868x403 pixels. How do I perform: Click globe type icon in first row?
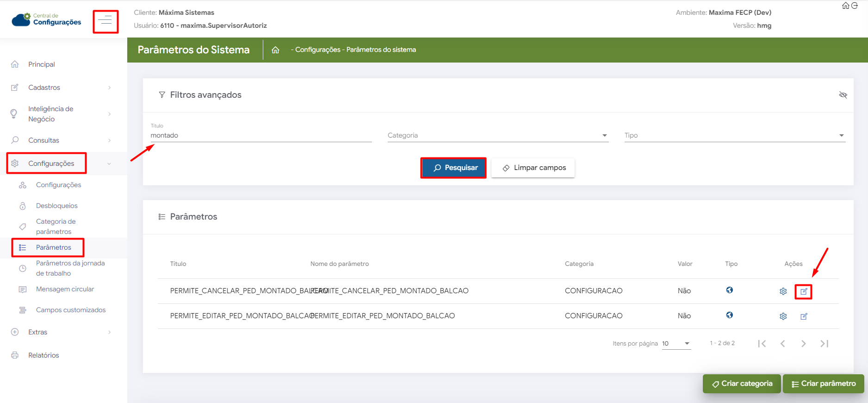point(729,290)
